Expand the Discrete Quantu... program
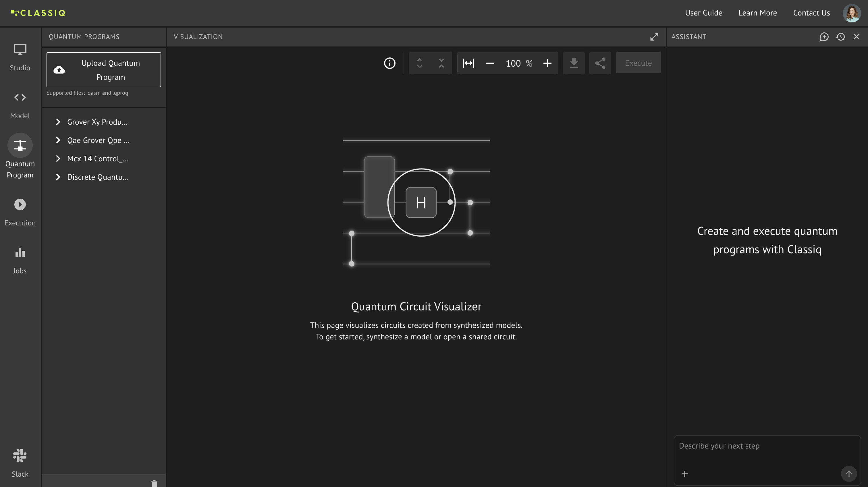Image resolution: width=868 pixels, height=487 pixels. point(58,177)
